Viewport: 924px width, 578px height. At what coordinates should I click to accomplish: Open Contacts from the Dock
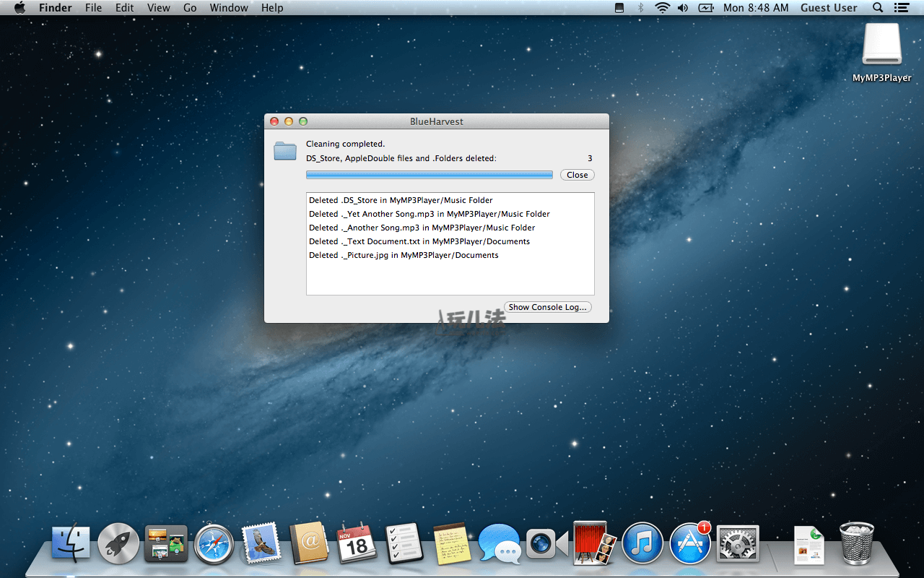[309, 543]
